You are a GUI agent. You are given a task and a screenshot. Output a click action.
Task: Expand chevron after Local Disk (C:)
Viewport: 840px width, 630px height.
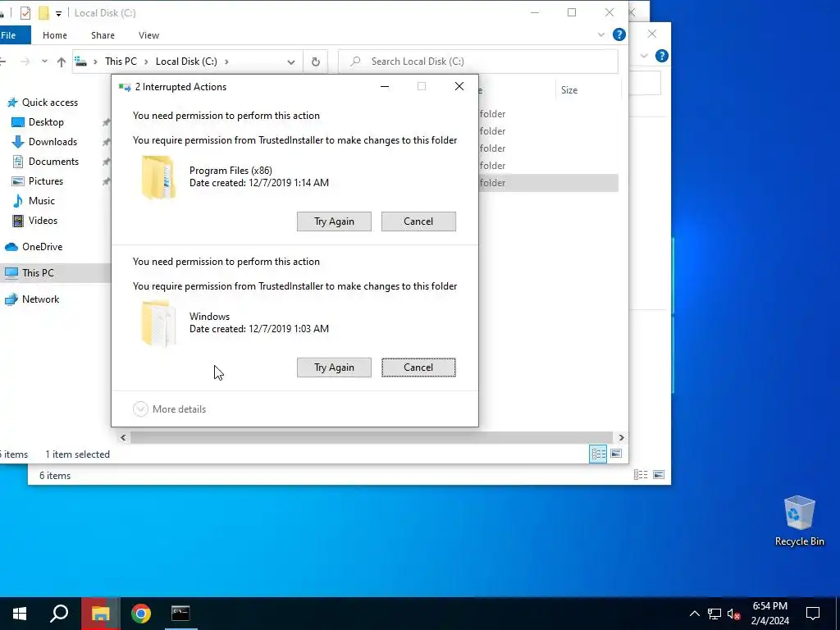pyautogui.click(x=226, y=62)
